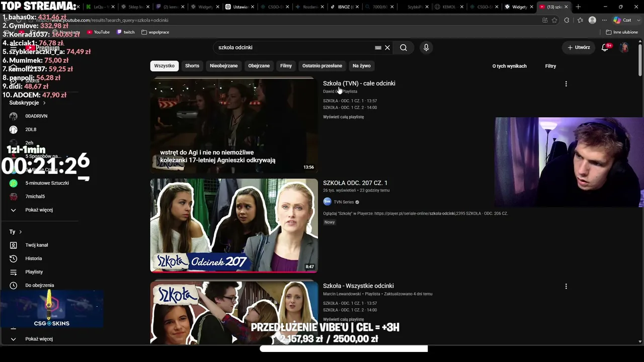The width and height of the screenshot is (644, 362).
Task: Open Inne ulubione bookmarks folder
Action: 622,32
